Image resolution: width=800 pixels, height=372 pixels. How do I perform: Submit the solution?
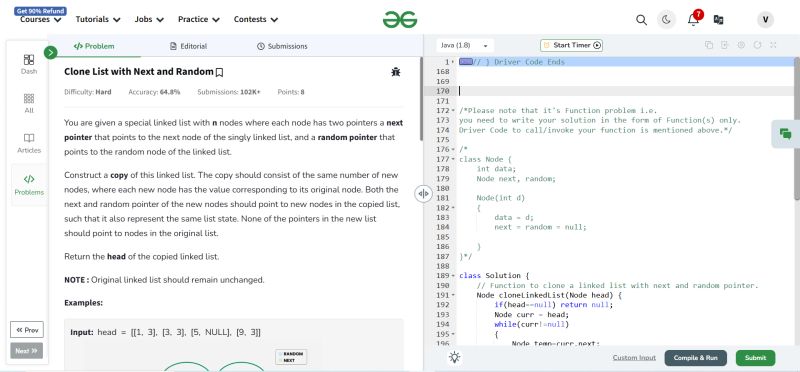[755, 358]
